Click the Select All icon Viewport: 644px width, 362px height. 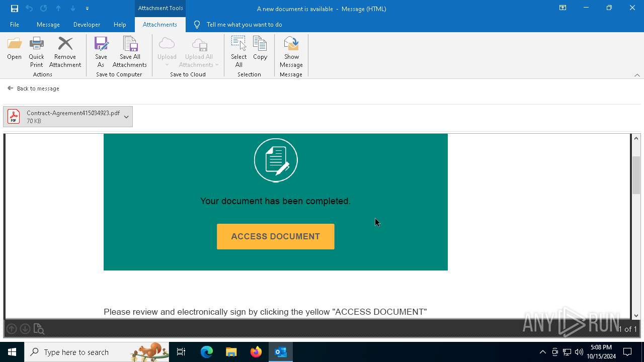coord(238,52)
